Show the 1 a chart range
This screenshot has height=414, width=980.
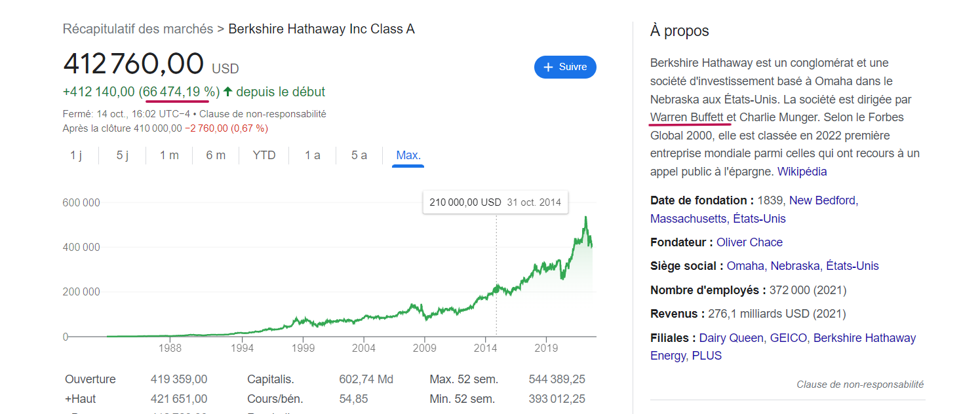pyautogui.click(x=313, y=155)
